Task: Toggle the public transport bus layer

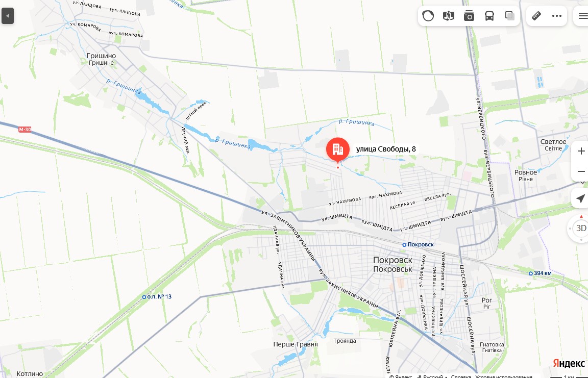Action: point(489,16)
